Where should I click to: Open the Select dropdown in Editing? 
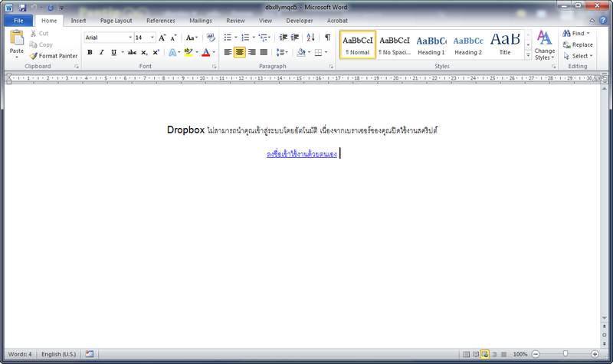tap(578, 56)
